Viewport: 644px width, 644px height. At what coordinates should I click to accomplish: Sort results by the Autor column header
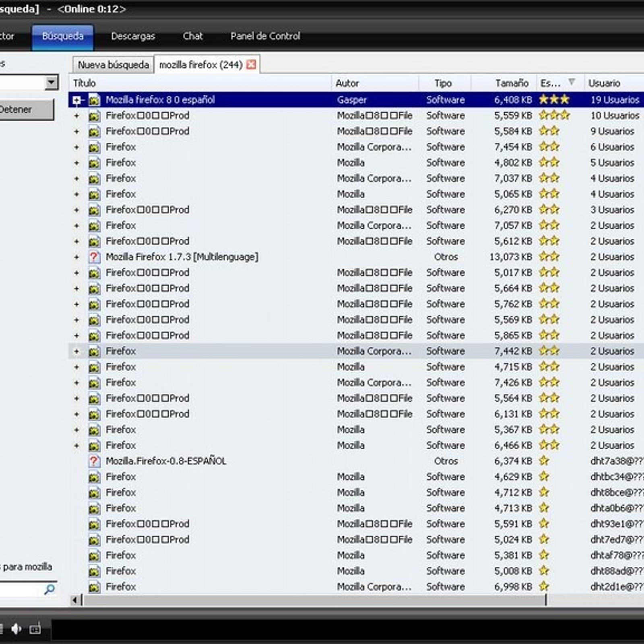pos(375,83)
